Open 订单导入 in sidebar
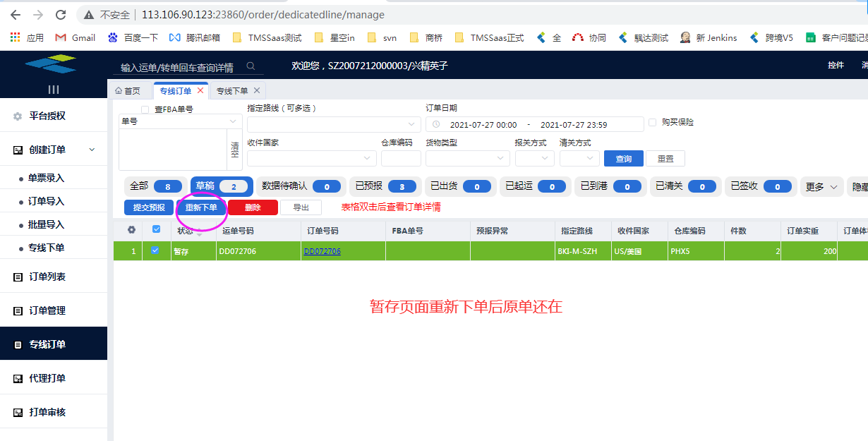 point(47,201)
